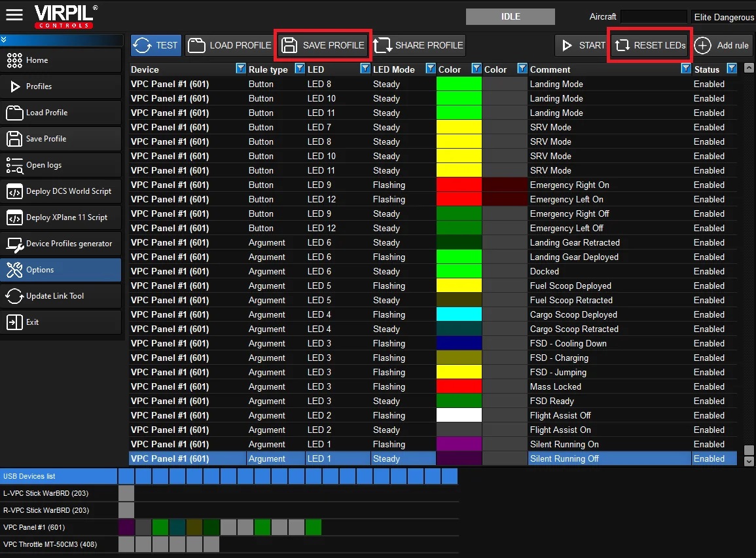Click the TEST button label

pos(166,45)
